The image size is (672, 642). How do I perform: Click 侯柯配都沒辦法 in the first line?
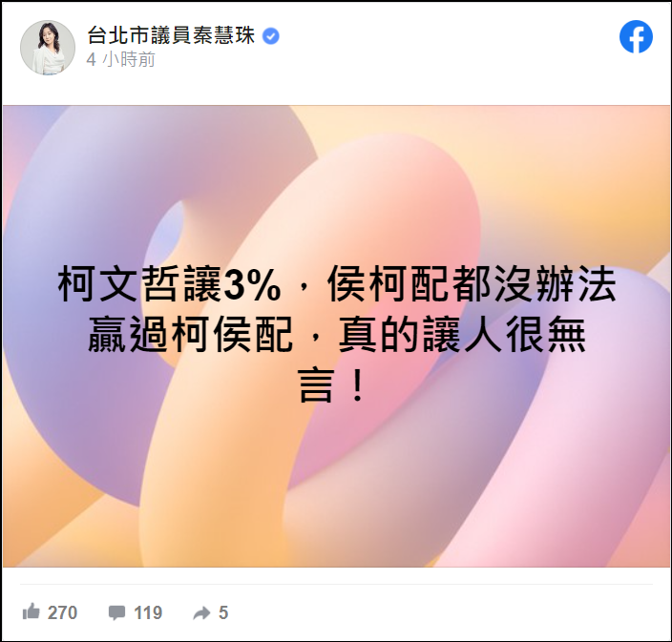(472, 284)
